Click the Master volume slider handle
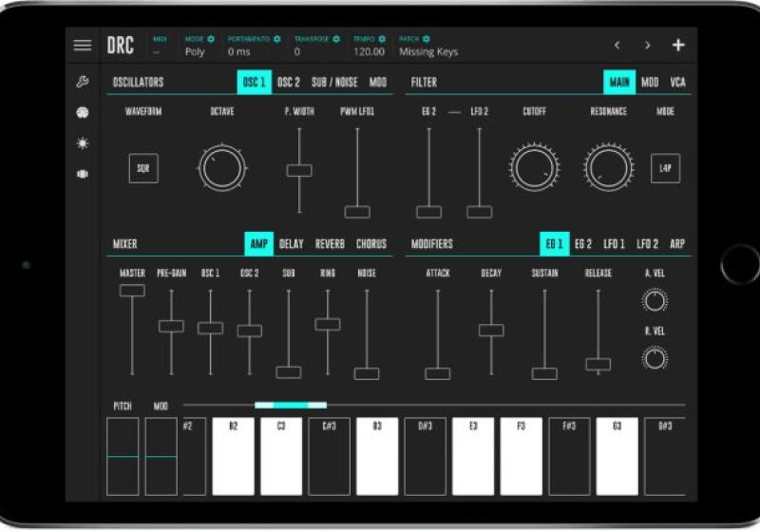The image size is (760, 532). [132, 291]
